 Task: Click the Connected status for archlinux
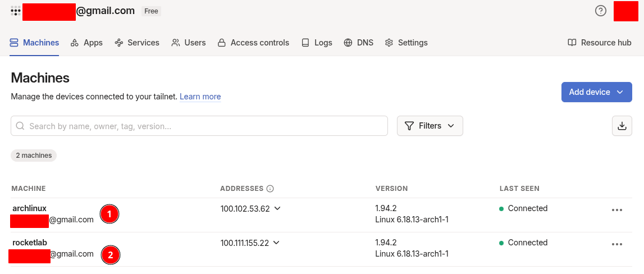(x=523, y=208)
